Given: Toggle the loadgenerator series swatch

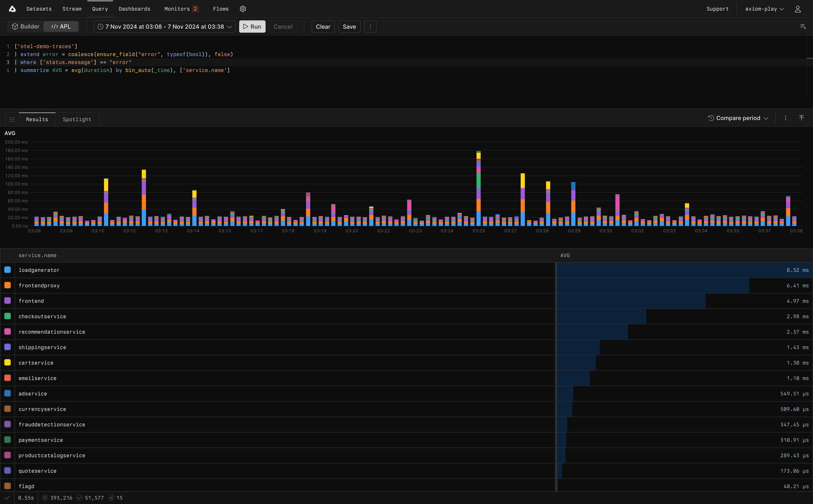Looking at the screenshot, I should (x=8, y=270).
